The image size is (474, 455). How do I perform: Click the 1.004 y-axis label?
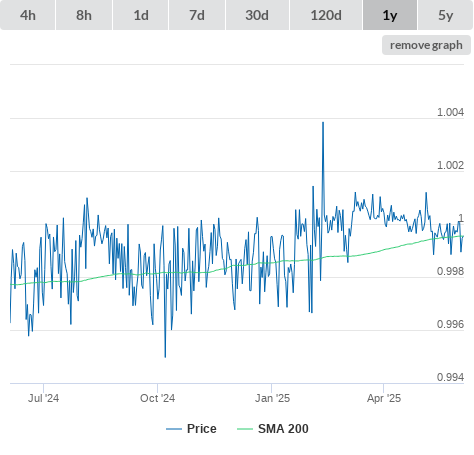coord(450,112)
